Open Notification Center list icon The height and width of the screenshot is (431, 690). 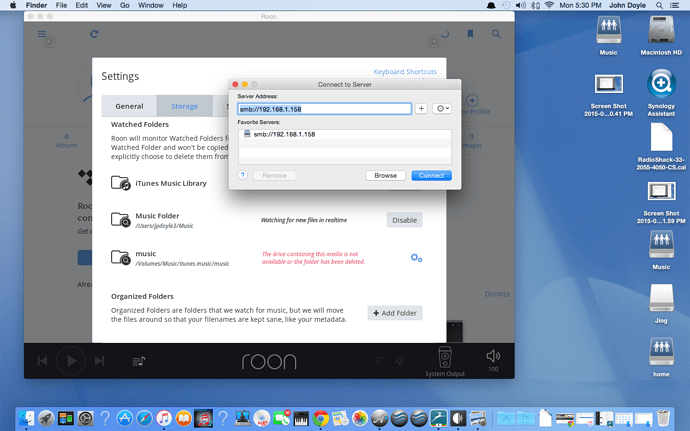coord(674,5)
